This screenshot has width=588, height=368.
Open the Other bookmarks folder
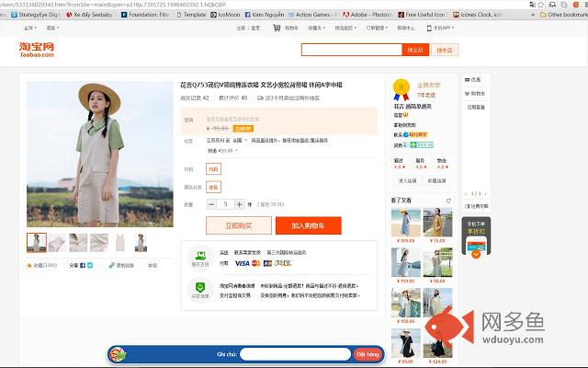[563, 15]
